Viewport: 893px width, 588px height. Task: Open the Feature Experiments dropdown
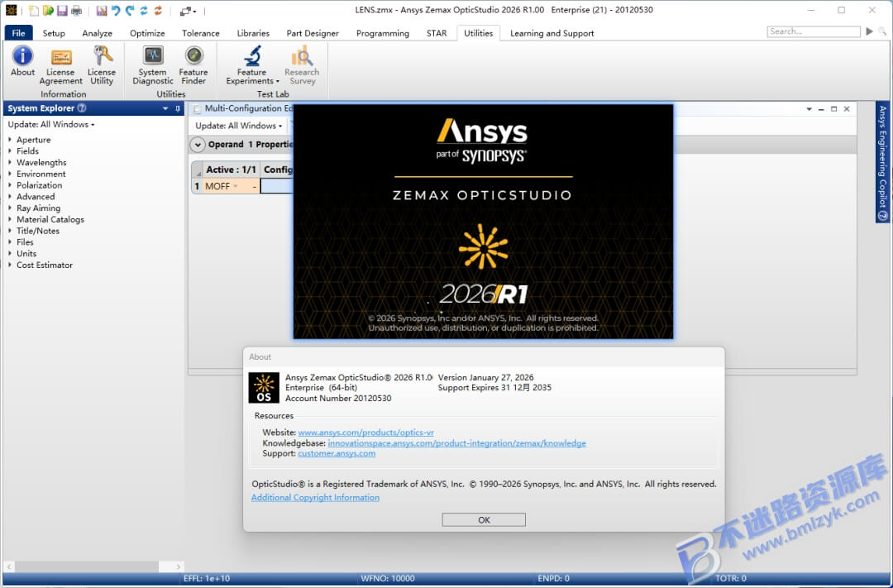coord(252,66)
